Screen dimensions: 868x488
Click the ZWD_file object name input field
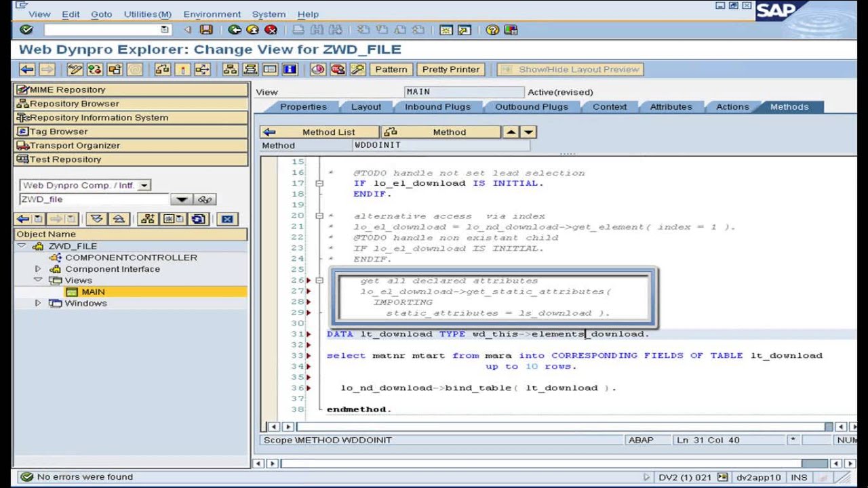94,199
